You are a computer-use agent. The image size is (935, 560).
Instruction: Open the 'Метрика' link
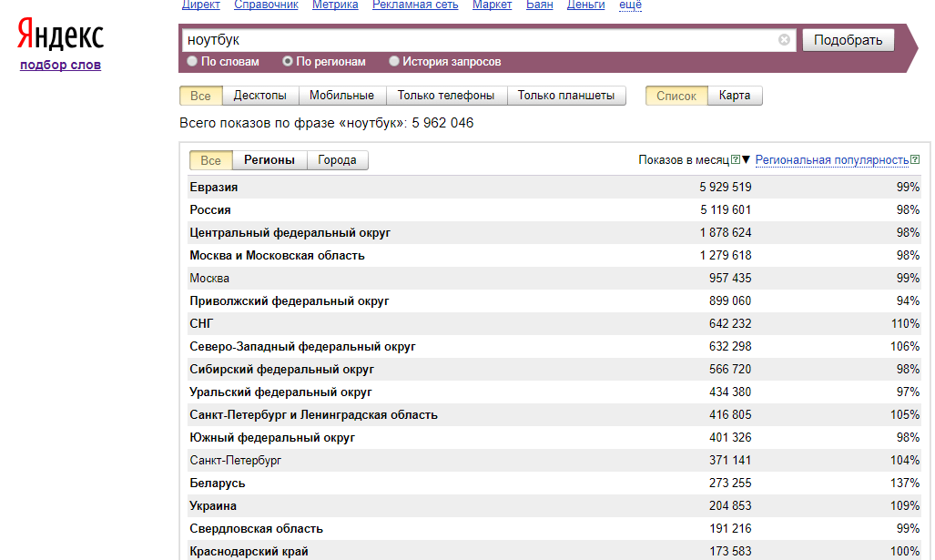click(x=335, y=5)
